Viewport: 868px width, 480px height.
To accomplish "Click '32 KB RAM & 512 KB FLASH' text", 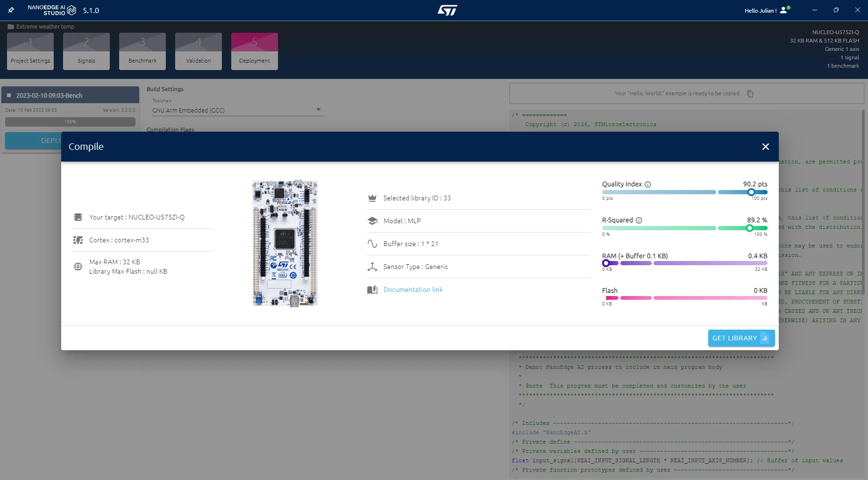I will [x=825, y=41].
